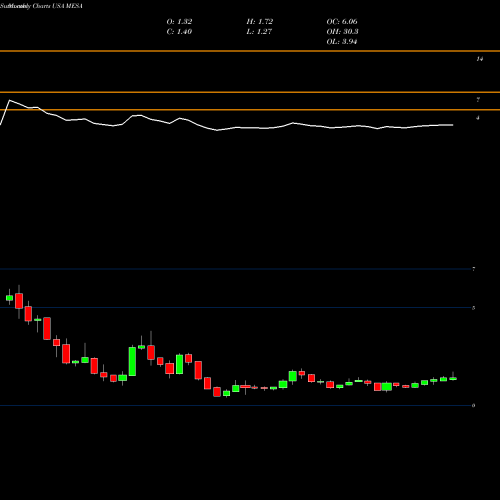The height and width of the screenshot is (500, 500).
Task: Select the close price 'C: 1.40'
Action: [179, 32]
